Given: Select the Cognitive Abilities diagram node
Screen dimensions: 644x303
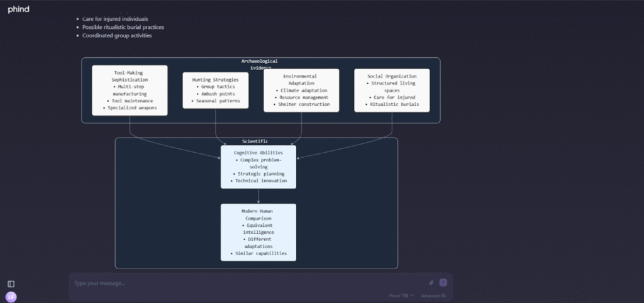Looking at the screenshot, I should point(258,167).
